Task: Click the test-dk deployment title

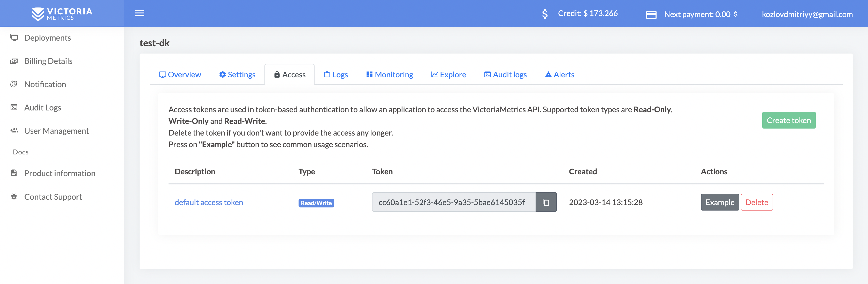Action: click(x=154, y=43)
